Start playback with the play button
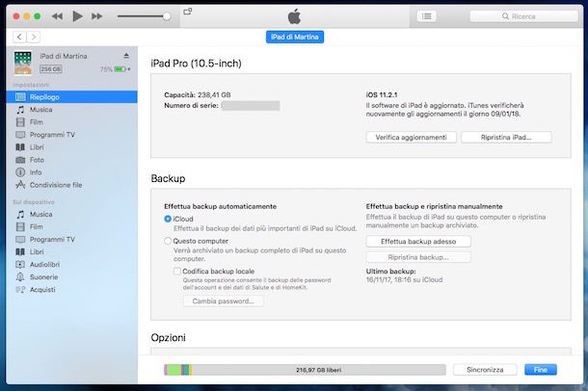Image resolution: width=588 pixels, height=391 pixels. click(x=77, y=16)
